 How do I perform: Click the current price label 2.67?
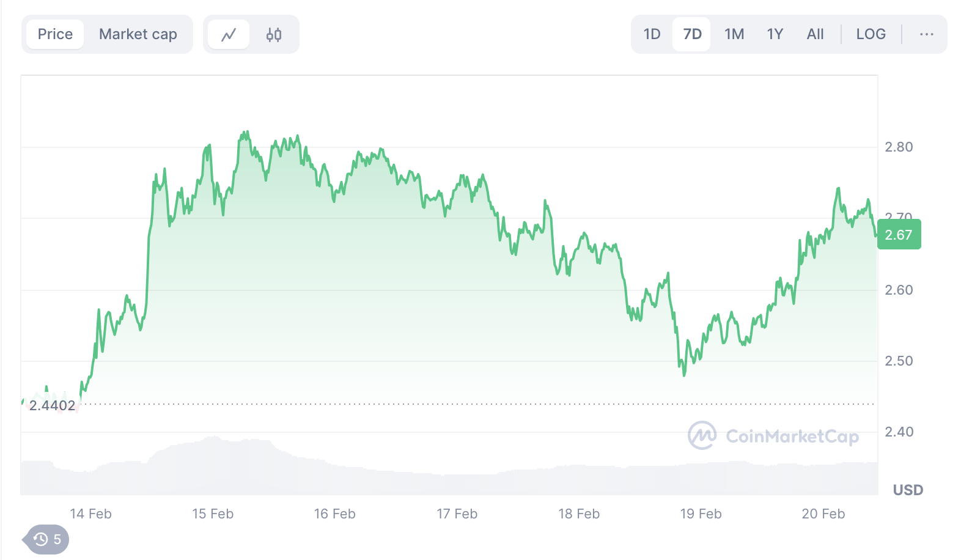coord(899,235)
